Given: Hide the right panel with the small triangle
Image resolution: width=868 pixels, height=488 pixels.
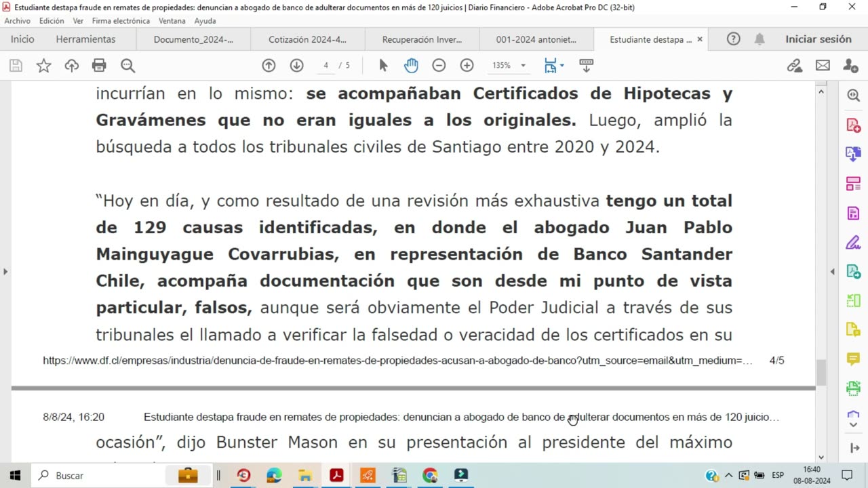Looking at the screenshot, I should pos(833,272).
